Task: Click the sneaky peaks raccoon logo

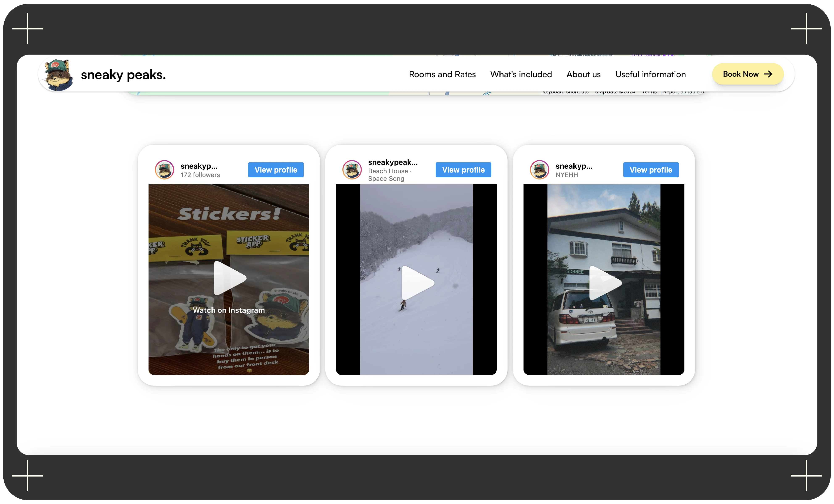Action: pos(58,75)
